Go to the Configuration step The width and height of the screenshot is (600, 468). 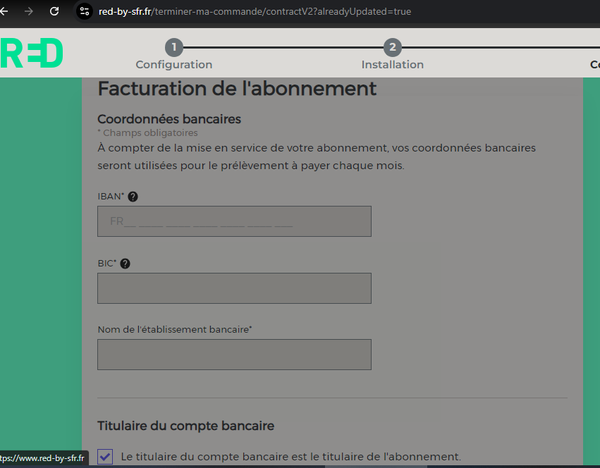point(174,65)
